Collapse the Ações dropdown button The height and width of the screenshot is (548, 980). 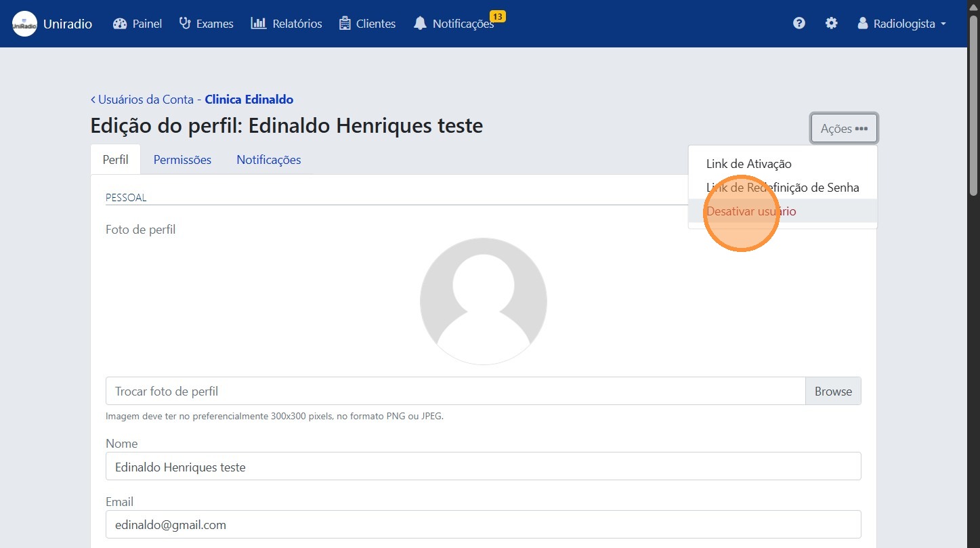click(843, 128)
